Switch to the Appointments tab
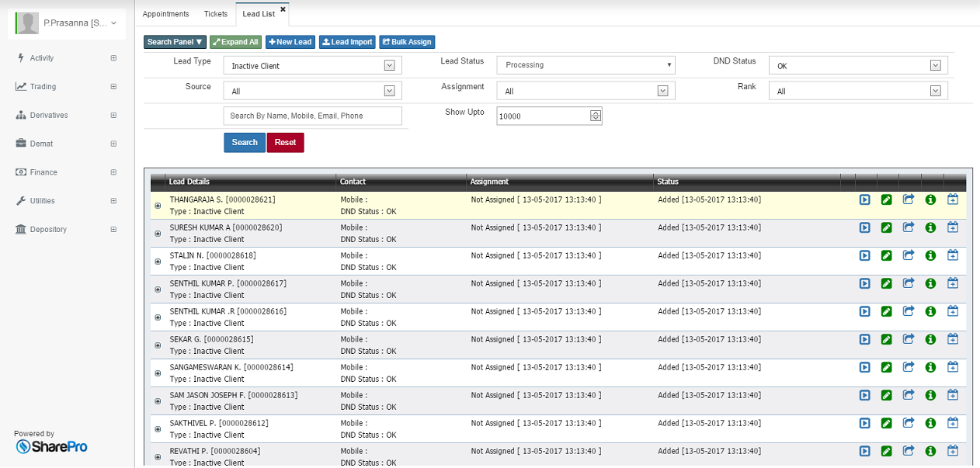This screenshot has height=468, width=980. click(x=167, y=13)
